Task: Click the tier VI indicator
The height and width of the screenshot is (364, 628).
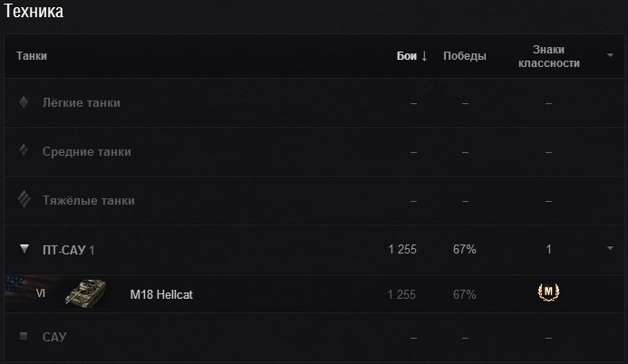Action: (40, 295)
